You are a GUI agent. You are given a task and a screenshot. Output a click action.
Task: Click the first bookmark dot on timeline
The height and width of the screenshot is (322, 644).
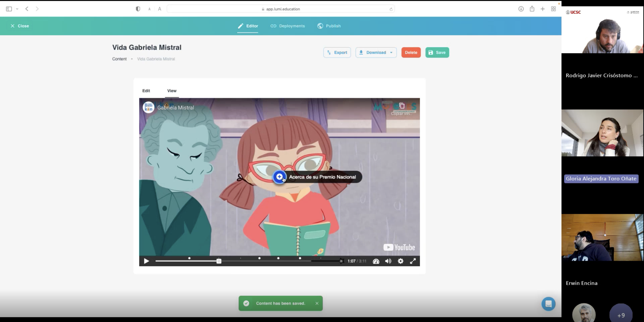[x=189, y=258]
